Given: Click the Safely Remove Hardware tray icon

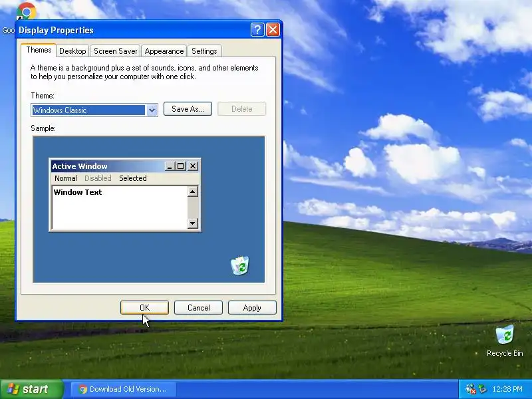Looking at the screenshot, I should pyautogui.click(x=482, y=389).
